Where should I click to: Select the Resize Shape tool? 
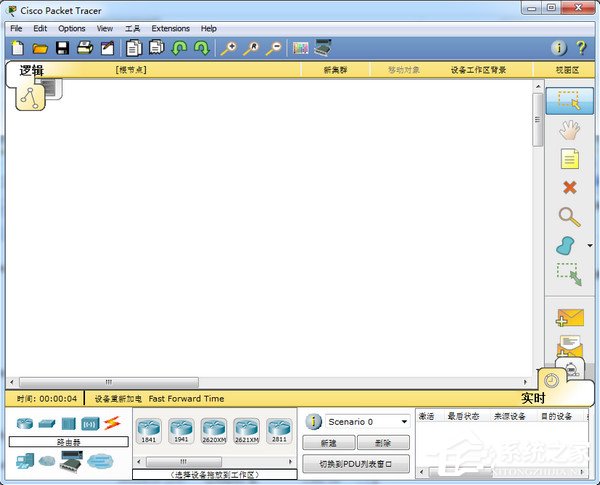[x=569, y=273]
